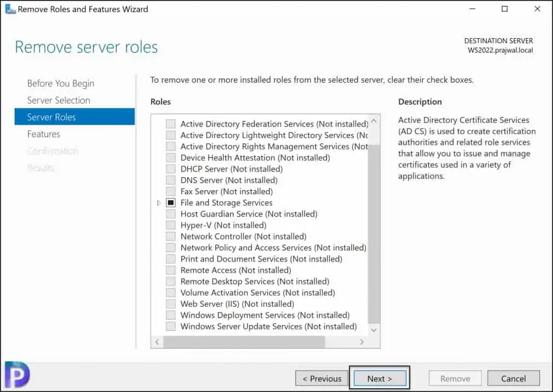Click the horizontal scroll left arrow
The height and width of the screenshot is (392, 553).
(157, 342)
